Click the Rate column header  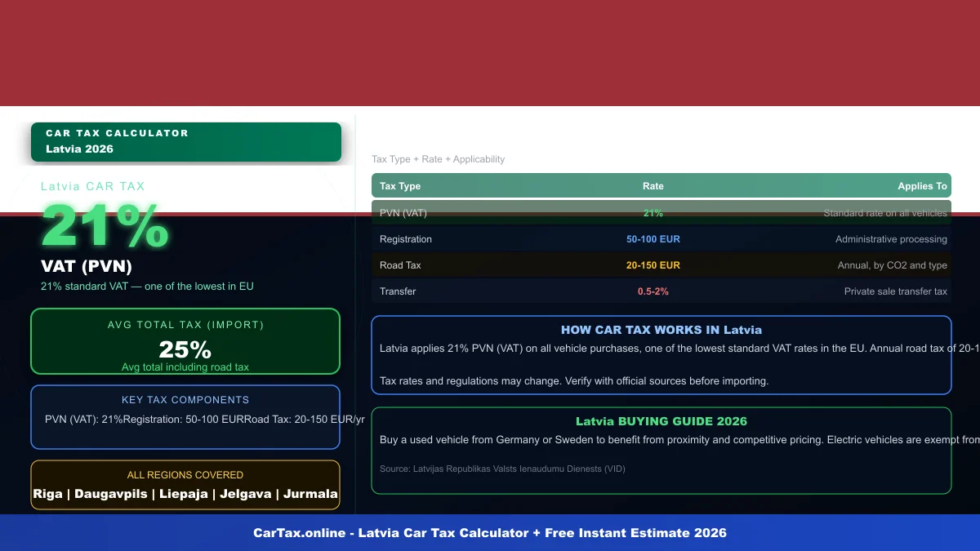[653, 186]
